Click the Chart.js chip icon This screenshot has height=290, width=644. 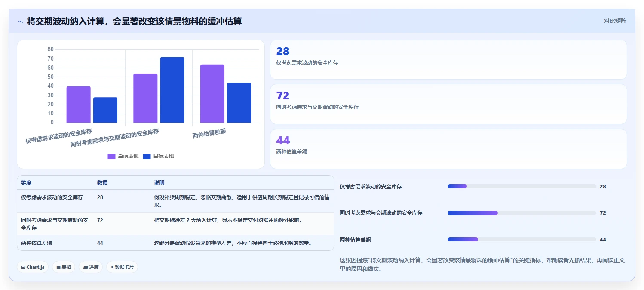coord(23,267)
